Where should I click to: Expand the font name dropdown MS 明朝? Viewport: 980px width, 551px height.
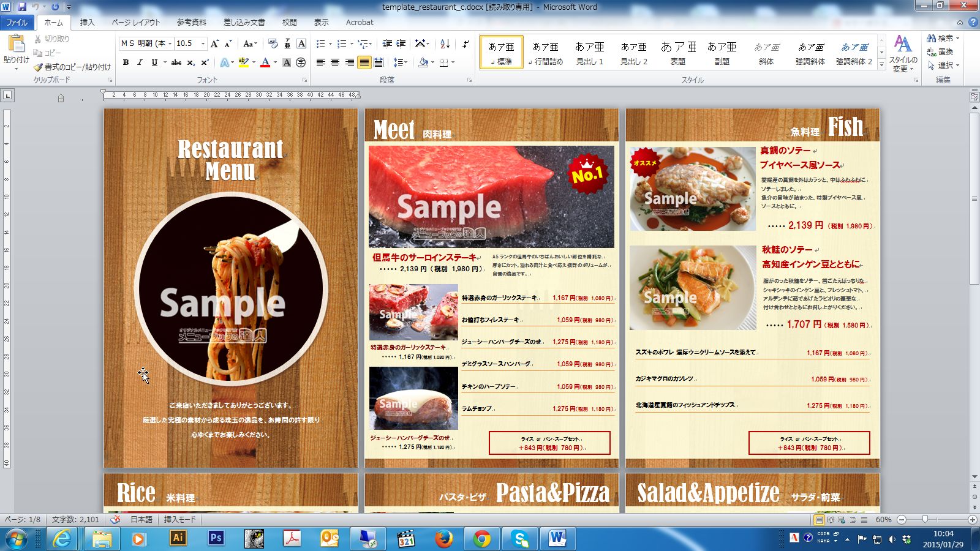point(170,43)
